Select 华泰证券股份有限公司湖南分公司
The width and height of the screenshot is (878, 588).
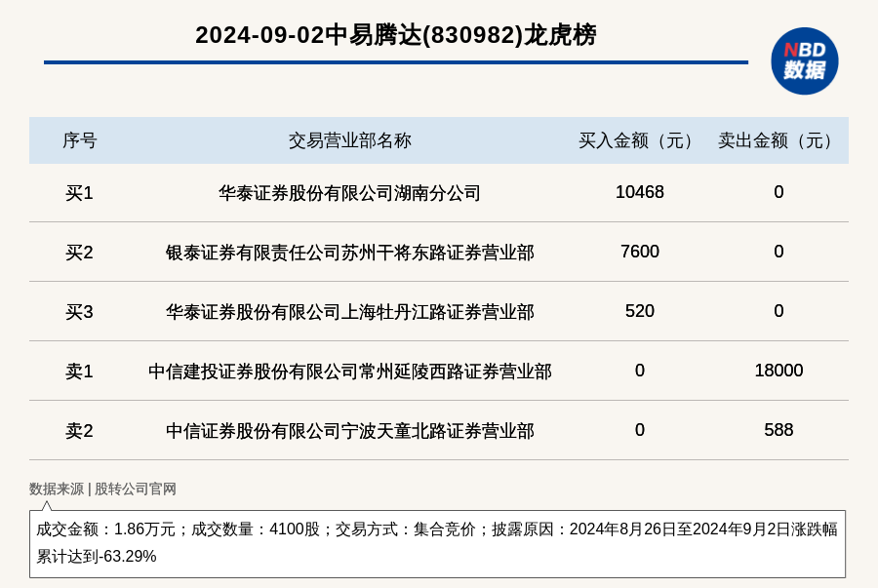pyautogui.click(x=350, y=193)
